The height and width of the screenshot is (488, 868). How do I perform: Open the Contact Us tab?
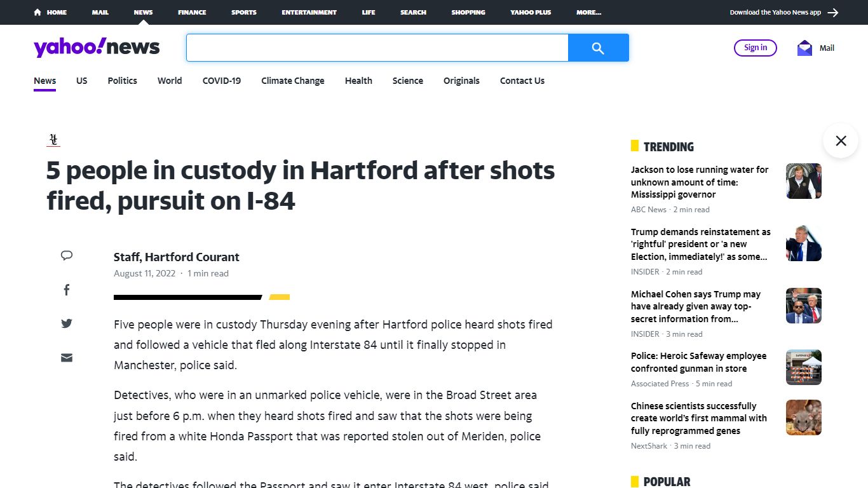[522, 81]
